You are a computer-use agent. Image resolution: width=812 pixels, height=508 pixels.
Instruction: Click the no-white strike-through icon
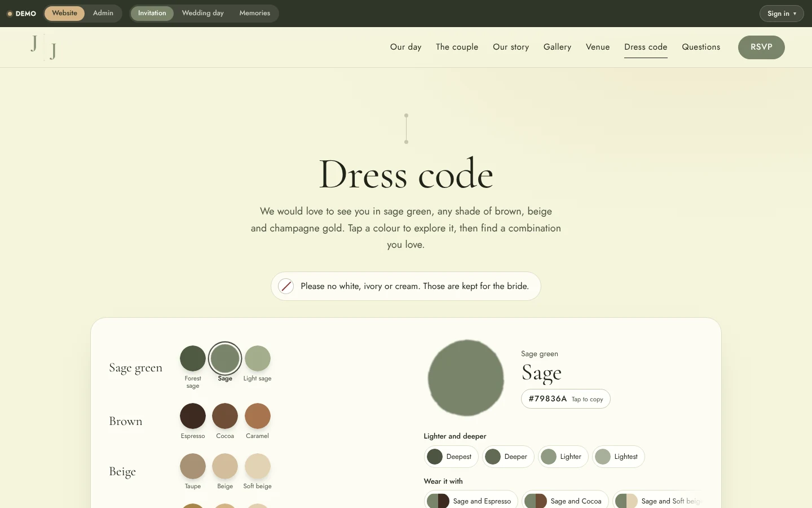coord(286,286)
